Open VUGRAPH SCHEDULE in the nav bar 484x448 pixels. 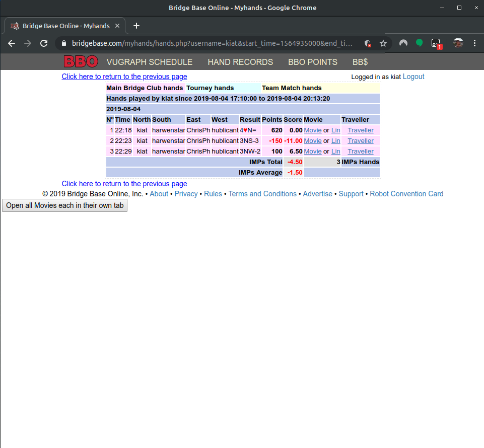(150, 62)
